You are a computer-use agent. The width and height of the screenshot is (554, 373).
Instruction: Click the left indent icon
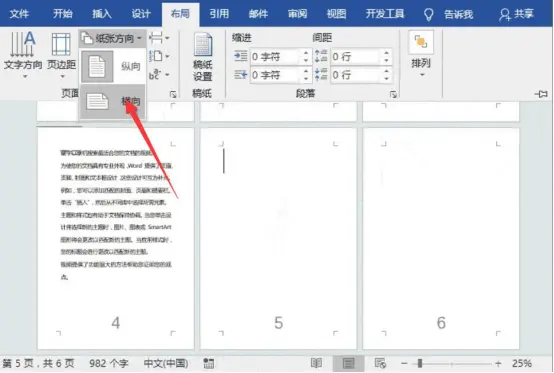coord(241,56)
